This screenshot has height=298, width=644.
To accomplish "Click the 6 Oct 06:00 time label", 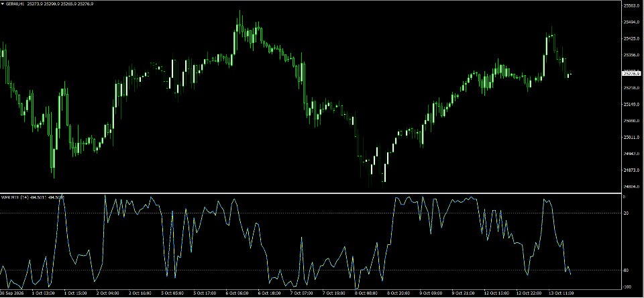I will 237,293.
